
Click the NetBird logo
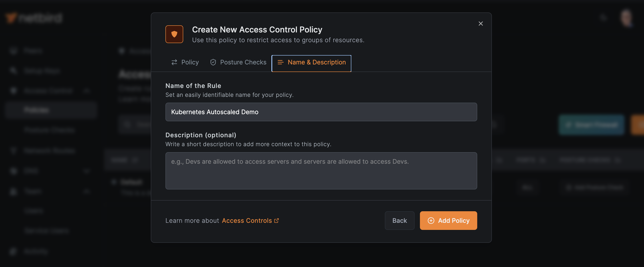pyautogui.click(x=34, y=18)
